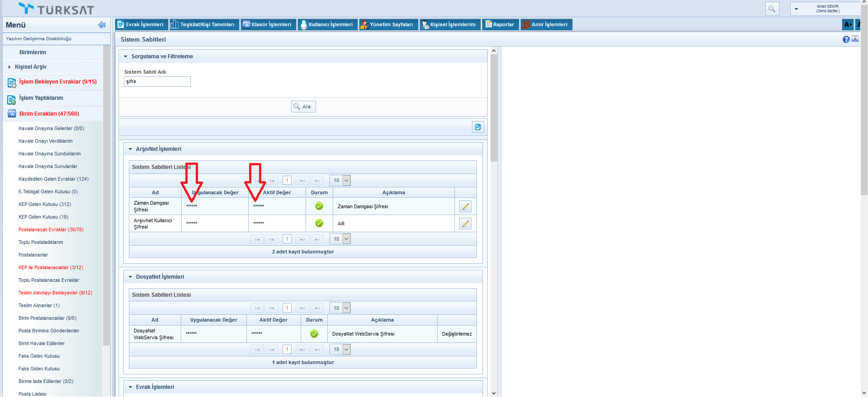Viewport: 868px width, 397px height.
Task: Open Postalanacak Evraklar (36/78) link
Action: pos(51,229)
